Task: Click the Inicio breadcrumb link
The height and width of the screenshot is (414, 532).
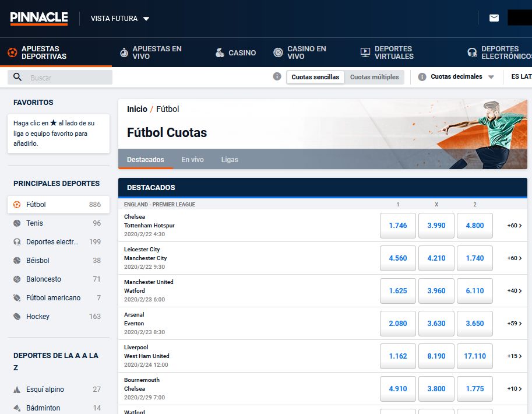Action: coord(137,109)
